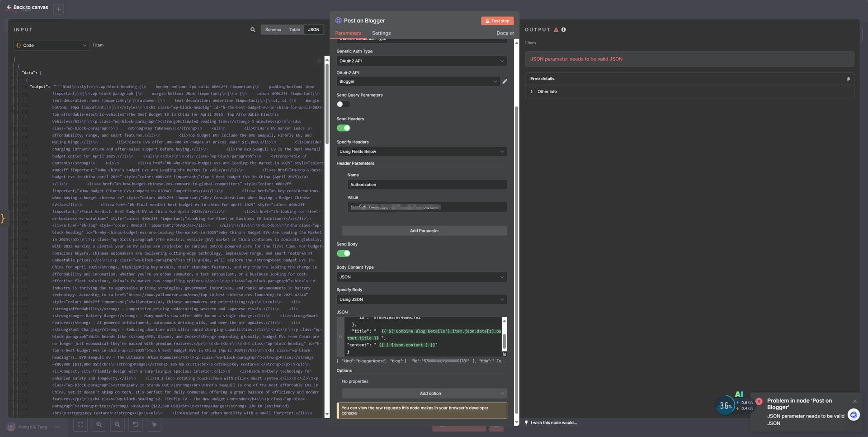This screenshot has height=437, width=868.
Task: Click the header Value input field
Action: click(x=427, y=207)
